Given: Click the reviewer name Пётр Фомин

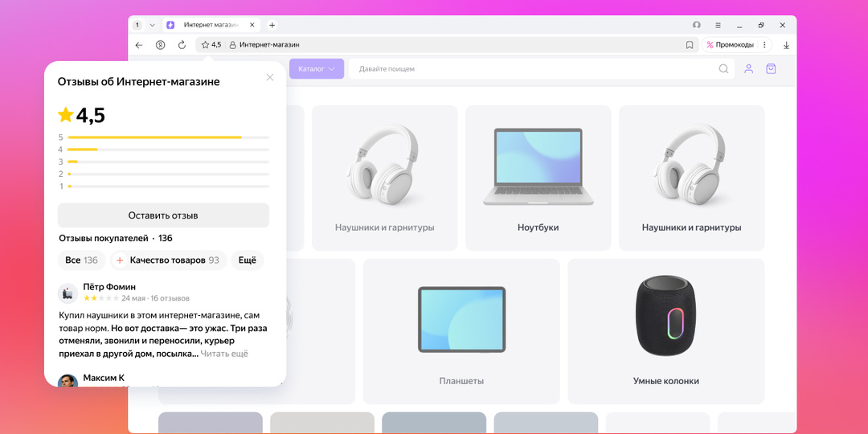Looking at the screenshot, I should tap(109, 287).
